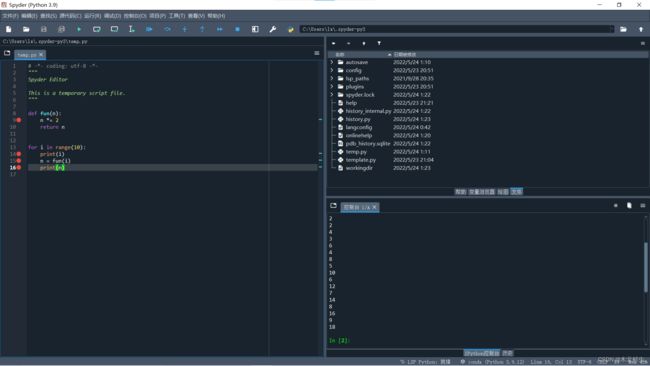
Task: Select history.py in the file list
Action: [x=358, y=119]
